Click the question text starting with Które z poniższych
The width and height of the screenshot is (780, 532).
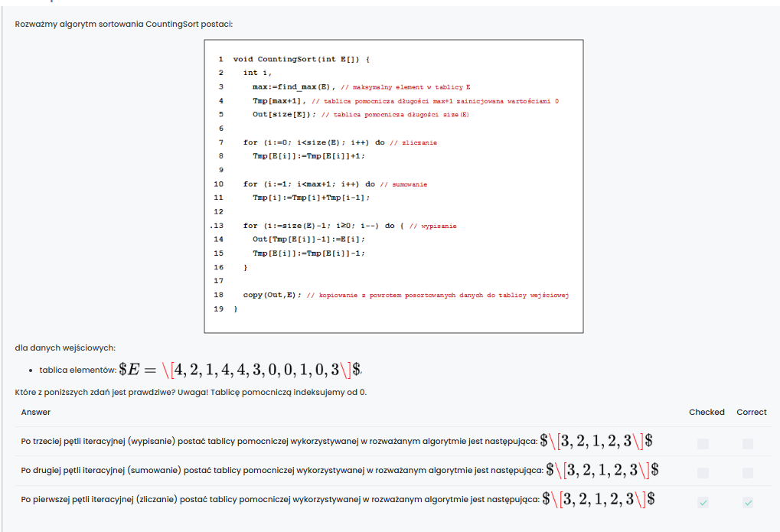[x=191, y=392]
